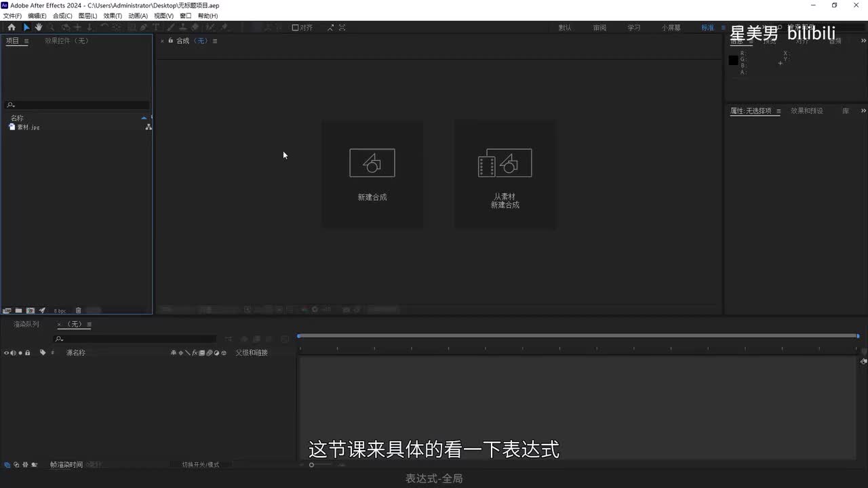Select the Rectangle shape tool
Viewport: 868px width, 488px height.
(x=132, y=27)
